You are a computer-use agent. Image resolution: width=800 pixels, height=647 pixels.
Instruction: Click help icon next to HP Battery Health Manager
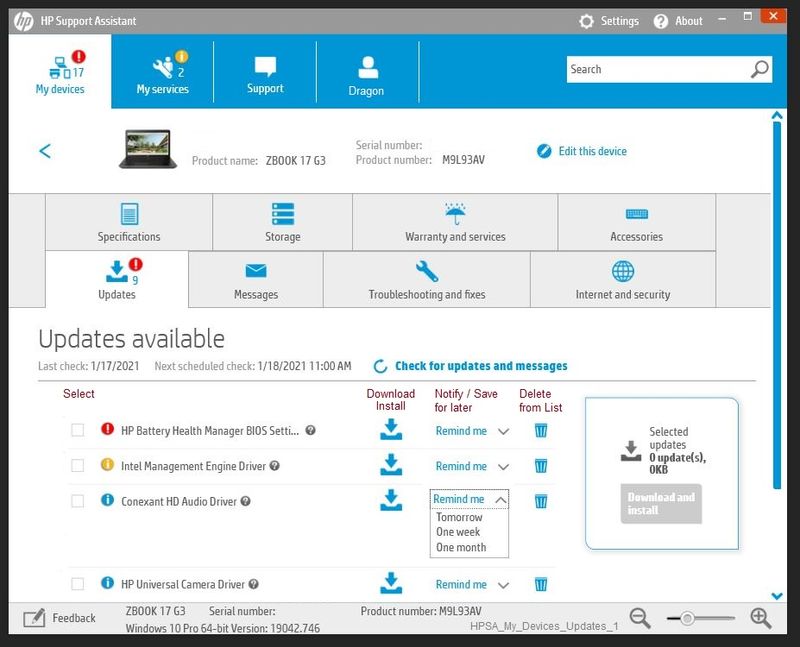(310, 430)
